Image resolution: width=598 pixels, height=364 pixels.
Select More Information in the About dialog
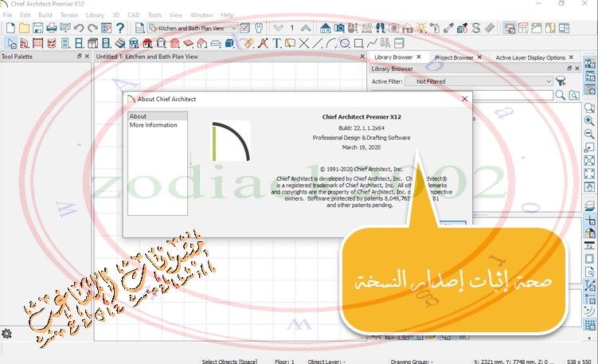(154, 125)
